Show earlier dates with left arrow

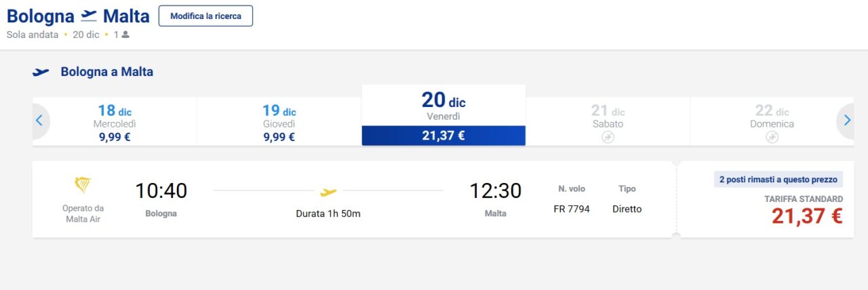tap(39, 121)
